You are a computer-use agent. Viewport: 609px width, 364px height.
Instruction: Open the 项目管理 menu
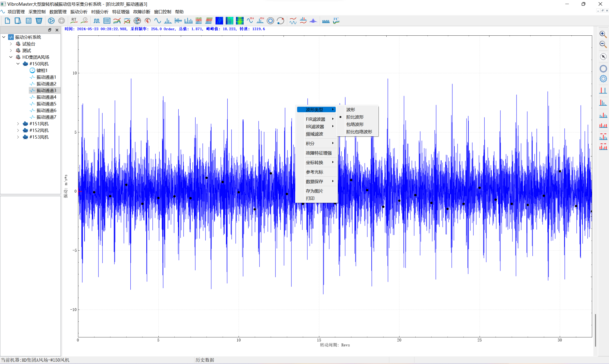click(x=16, y=12)
